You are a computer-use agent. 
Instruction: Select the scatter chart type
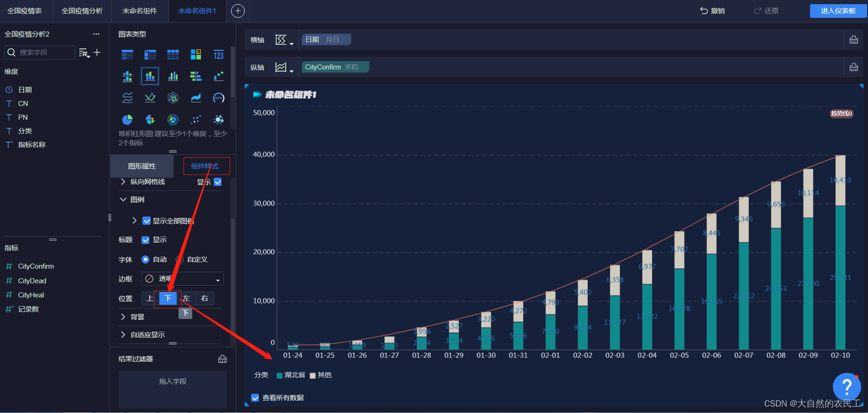(196, 120)
